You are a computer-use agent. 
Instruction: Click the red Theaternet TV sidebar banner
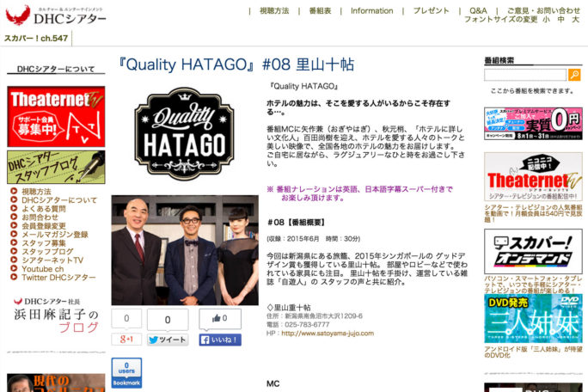(56, 116)
